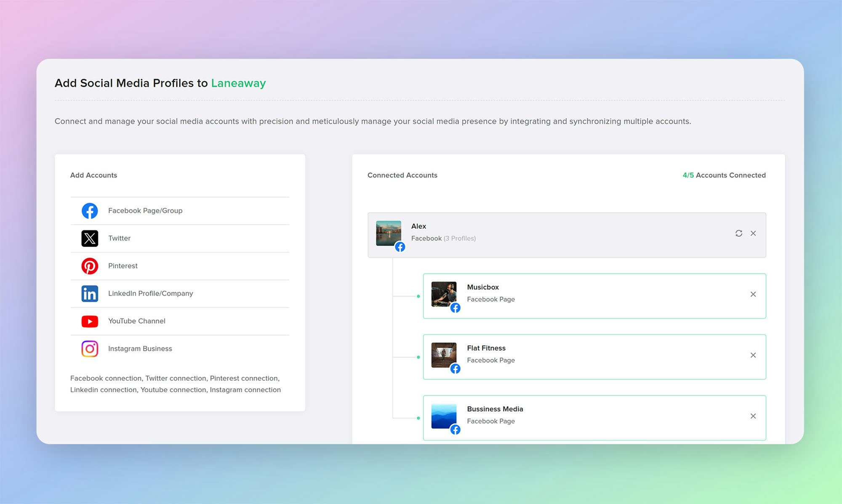
Task: Click the YouTube logo icon
Action: coord(90,321)
